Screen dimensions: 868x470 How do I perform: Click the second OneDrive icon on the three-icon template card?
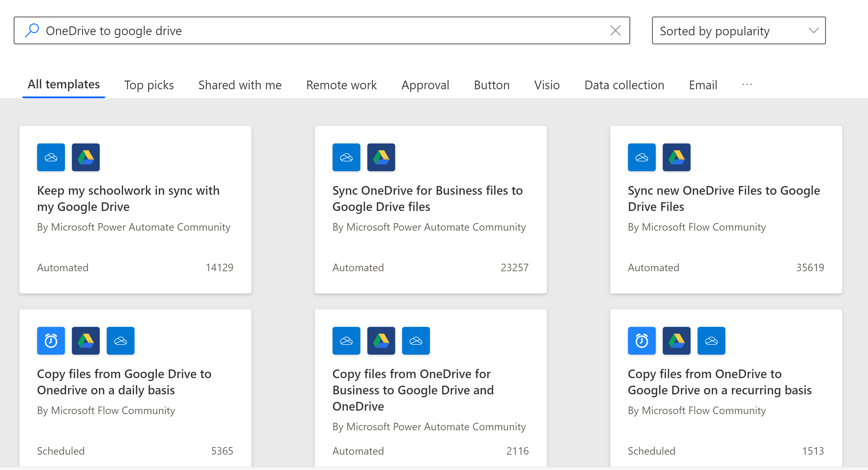click(415, 341)
